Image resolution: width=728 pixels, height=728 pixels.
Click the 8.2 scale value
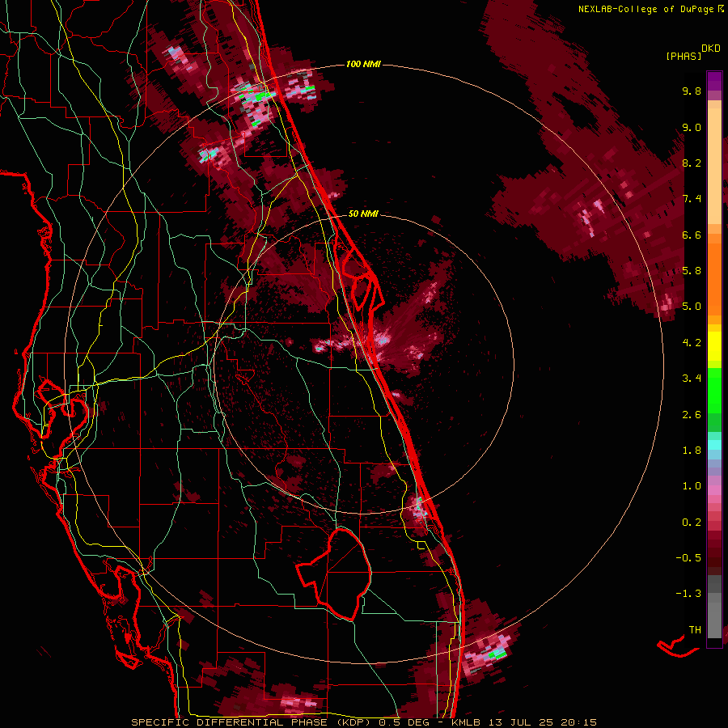tap(692, 163)
